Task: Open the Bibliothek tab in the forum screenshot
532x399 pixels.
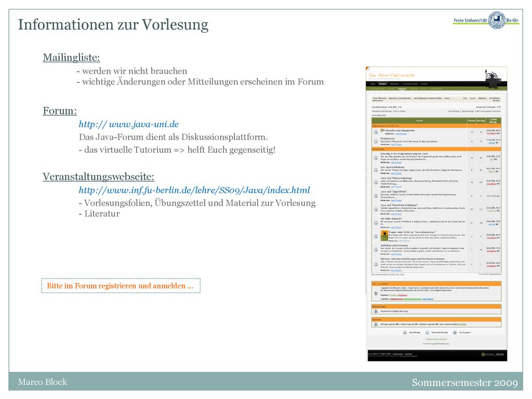Action: (x=394, y=84)
